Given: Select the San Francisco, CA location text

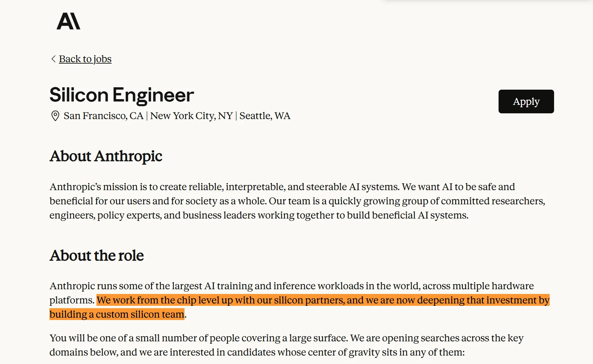Looking at the screenshot, I should click(104, 116).
